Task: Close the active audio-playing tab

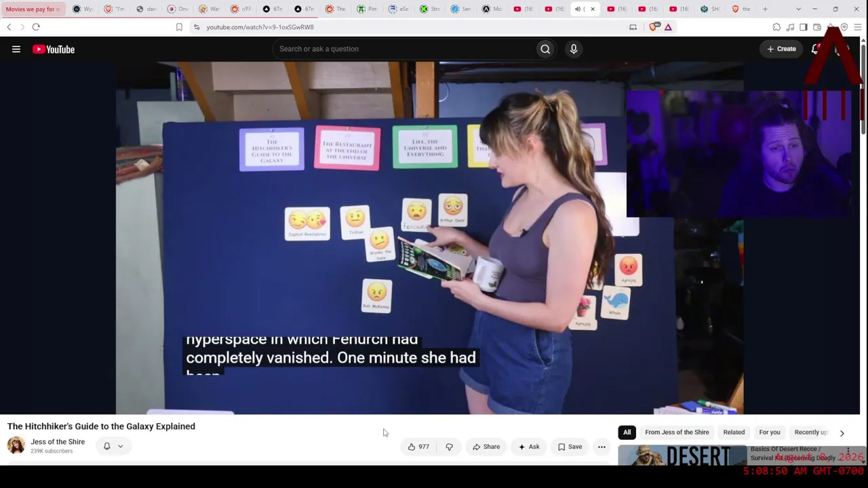Action: pos(593,9)
